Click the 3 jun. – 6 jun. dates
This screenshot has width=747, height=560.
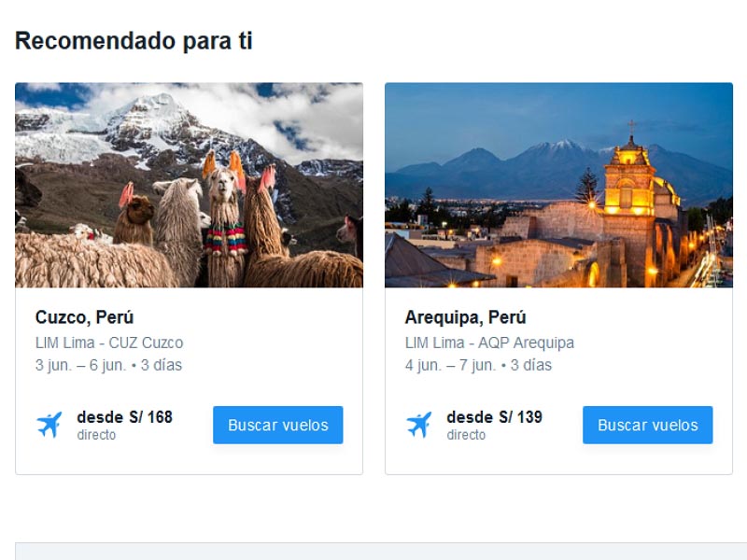[80, 365]
